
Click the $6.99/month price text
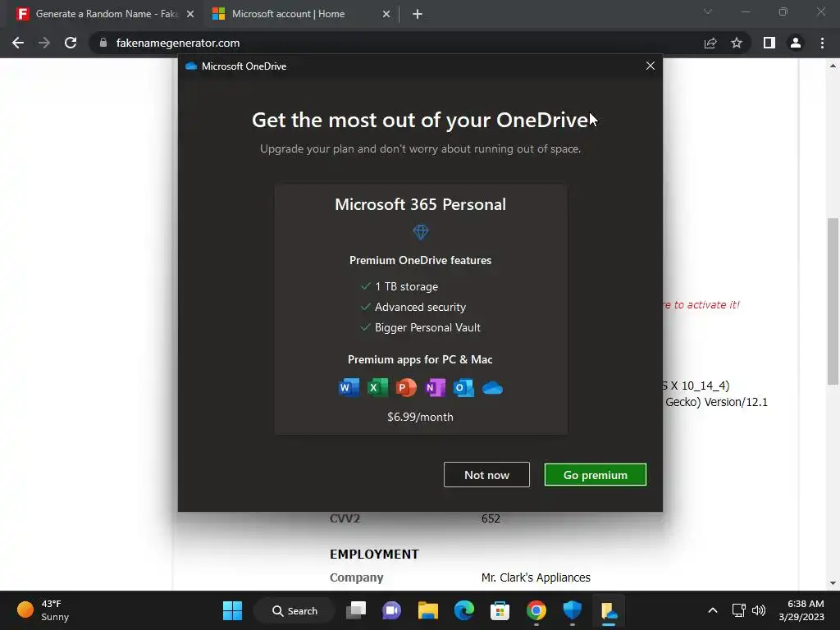[x=421, y=417]
